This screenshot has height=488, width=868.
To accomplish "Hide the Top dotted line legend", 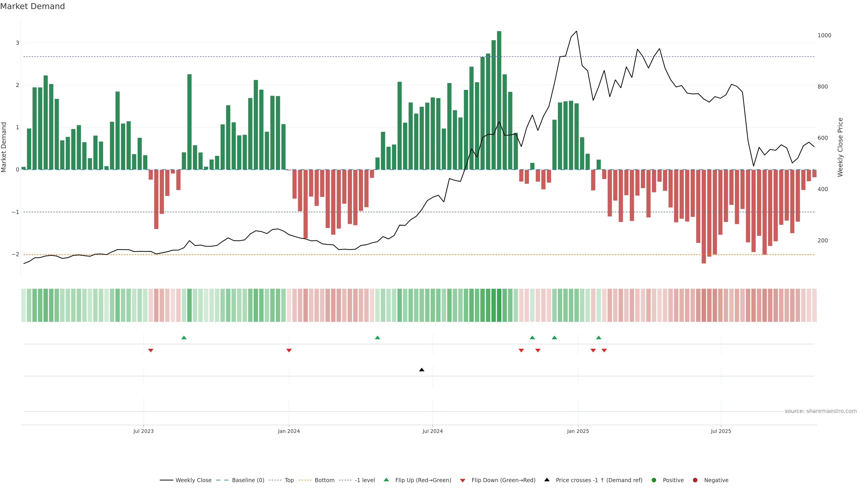I will pos(289,480).
